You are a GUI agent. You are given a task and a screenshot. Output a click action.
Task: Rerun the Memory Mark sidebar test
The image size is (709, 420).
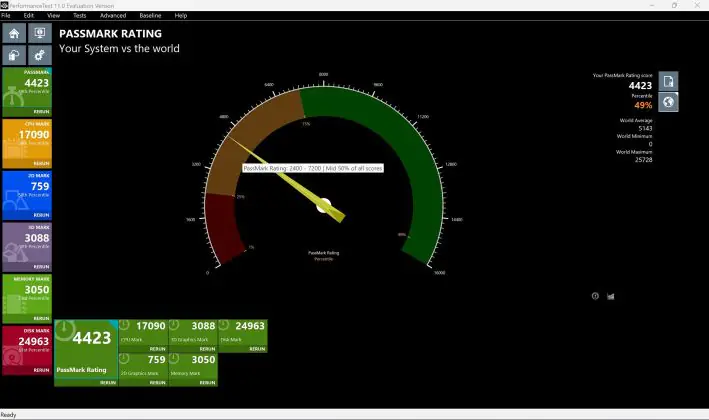(x=41, y=318)
